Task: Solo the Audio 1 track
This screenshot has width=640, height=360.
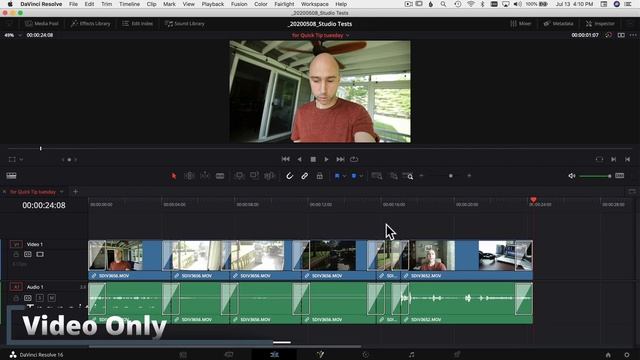Action: pyautogui.click(x=40, y=298)
